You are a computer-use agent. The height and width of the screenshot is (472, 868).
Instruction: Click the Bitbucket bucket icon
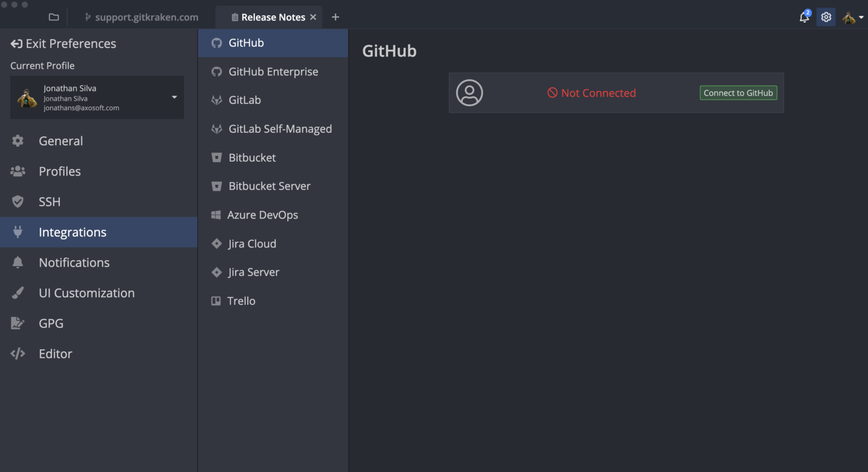click(216, 157)
